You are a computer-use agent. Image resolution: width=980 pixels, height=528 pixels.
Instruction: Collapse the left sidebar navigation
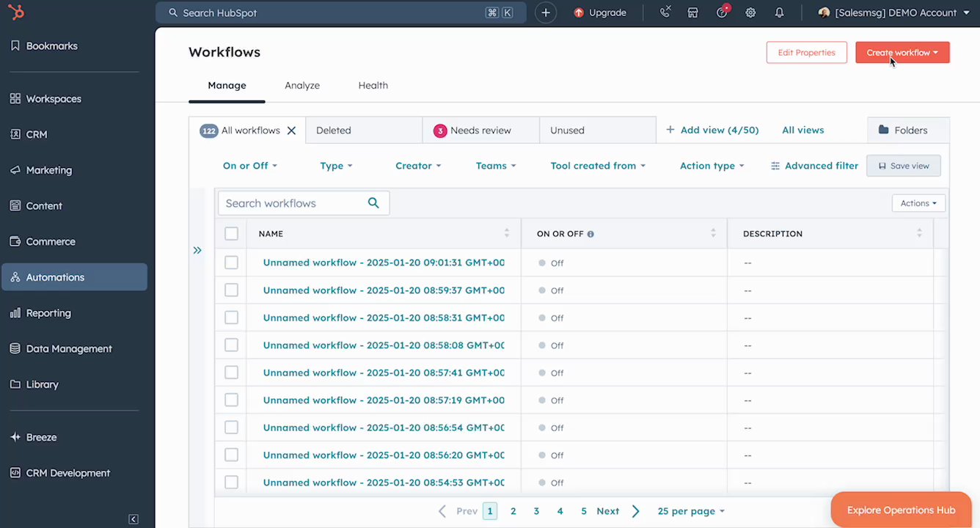[x=134, y=519]
